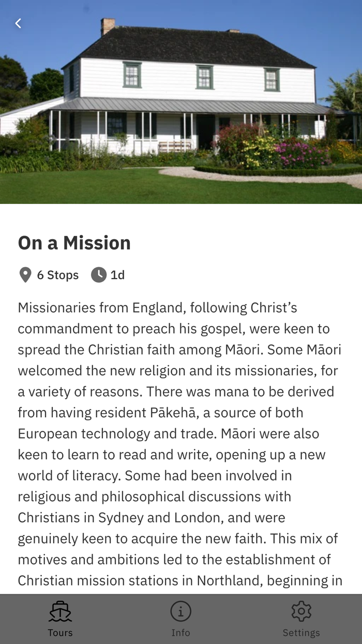This screenshot has height=644, width=362.
Task: Tap the Info circle icon
Action: pyautogui.click(x=180, y=611)
